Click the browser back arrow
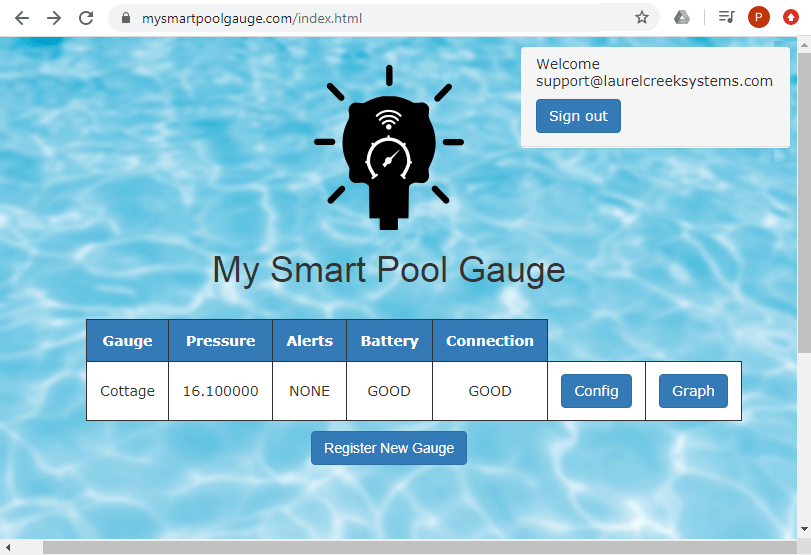The image size is (811, 555). pos(22,18)
